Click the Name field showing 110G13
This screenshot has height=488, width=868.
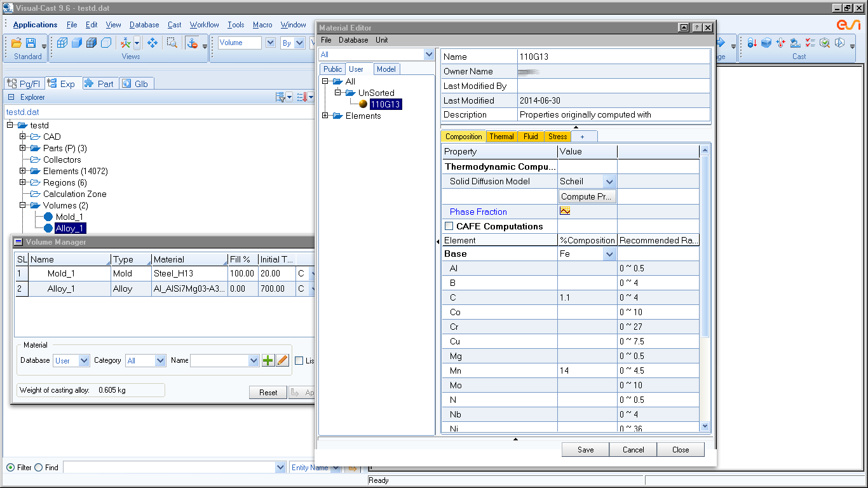pyautogui.click(x=613, y=57)
